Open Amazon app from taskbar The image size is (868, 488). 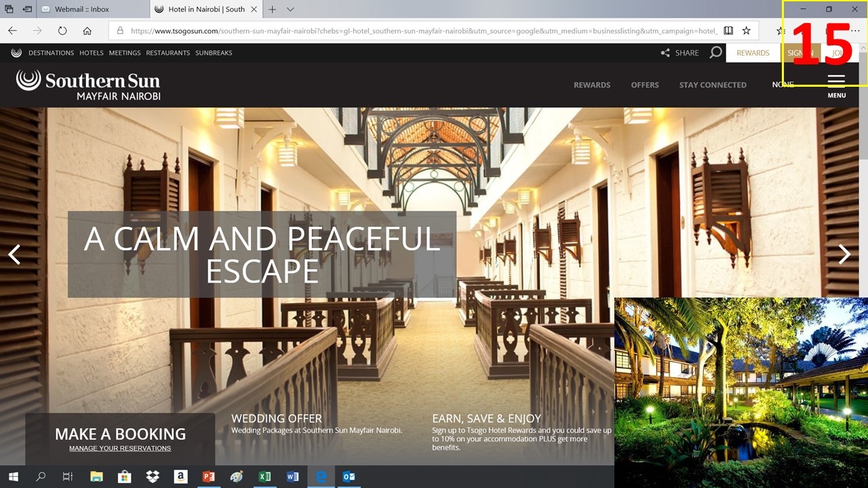[x=180, y=476]
